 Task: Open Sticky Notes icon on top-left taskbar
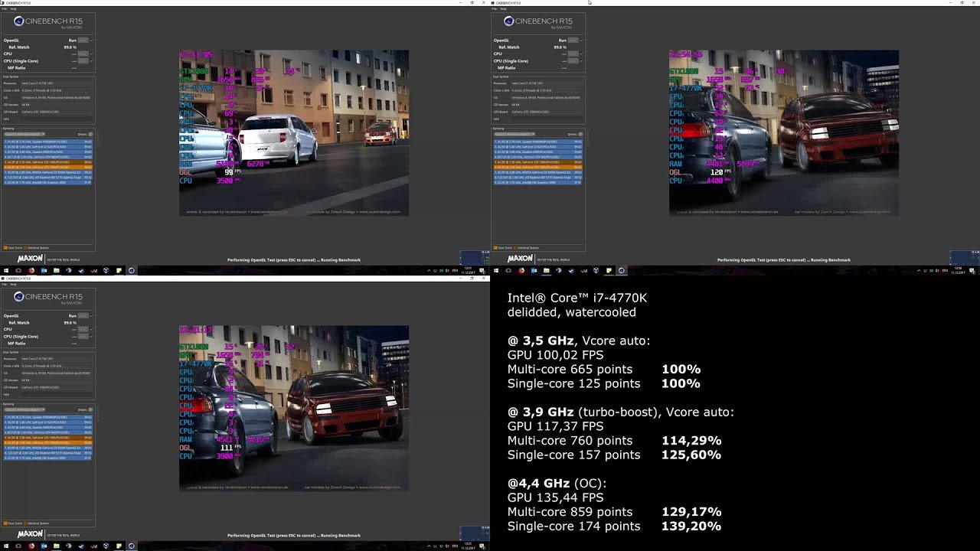click(119, 270)
